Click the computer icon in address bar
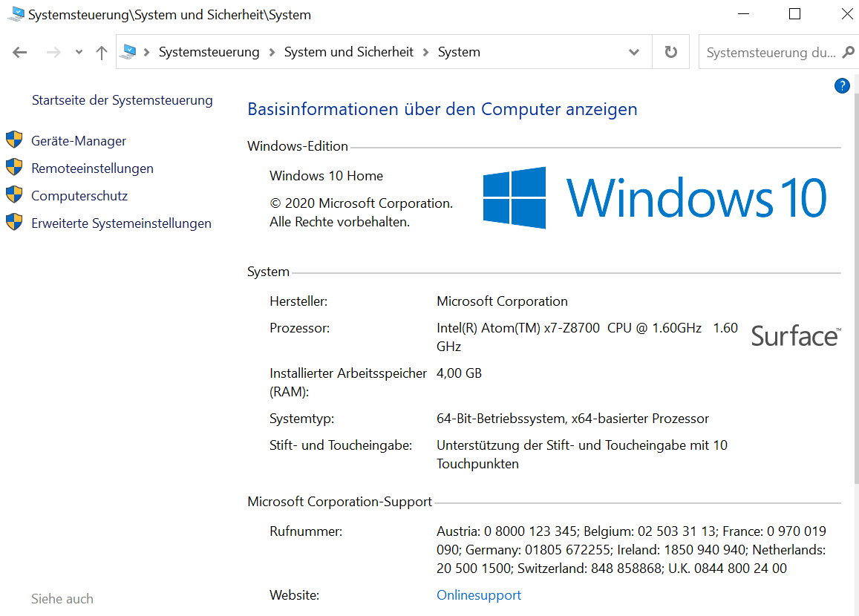 click(128, 52)
